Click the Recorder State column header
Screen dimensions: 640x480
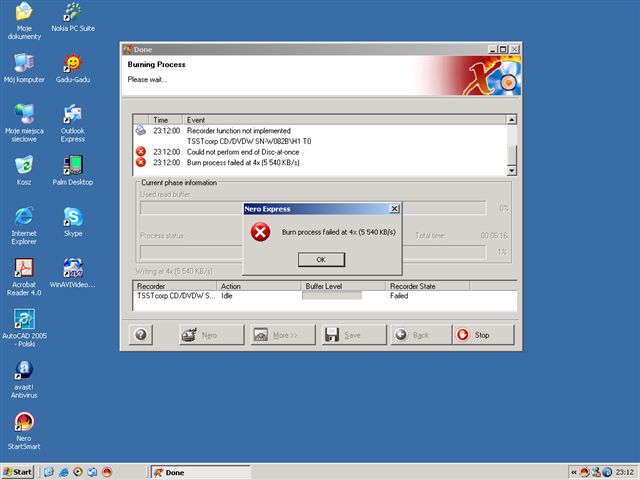click(428, 286)
